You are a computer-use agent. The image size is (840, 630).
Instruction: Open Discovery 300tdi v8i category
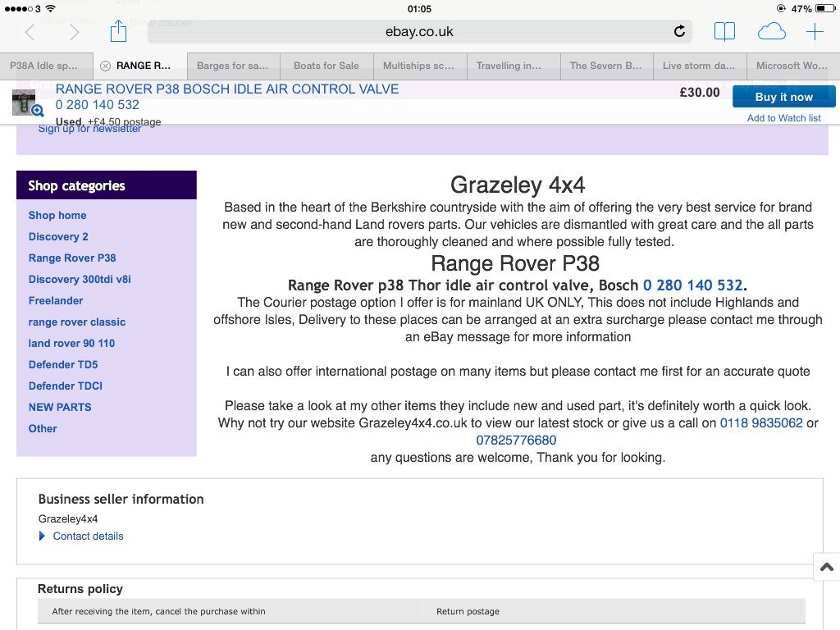click(80, 280)
